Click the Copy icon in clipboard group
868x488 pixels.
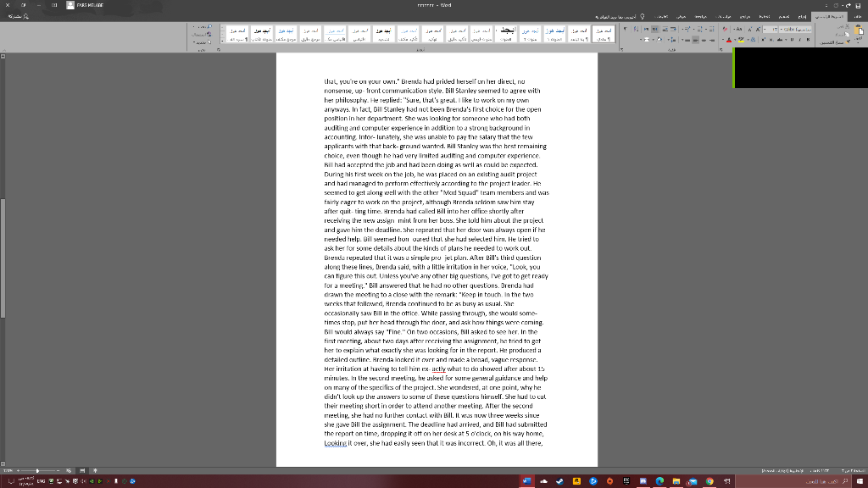tap(847, 34)
